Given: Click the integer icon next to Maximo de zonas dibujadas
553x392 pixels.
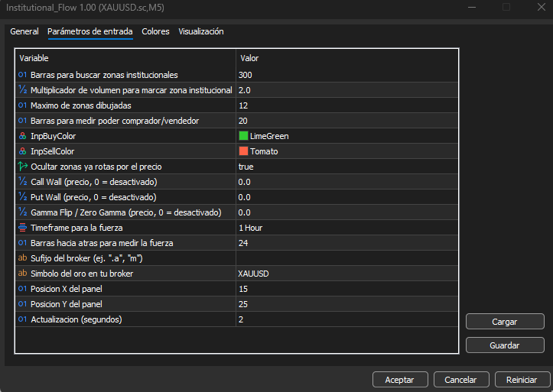Looking at the screenshot, I should pos(23,105).
